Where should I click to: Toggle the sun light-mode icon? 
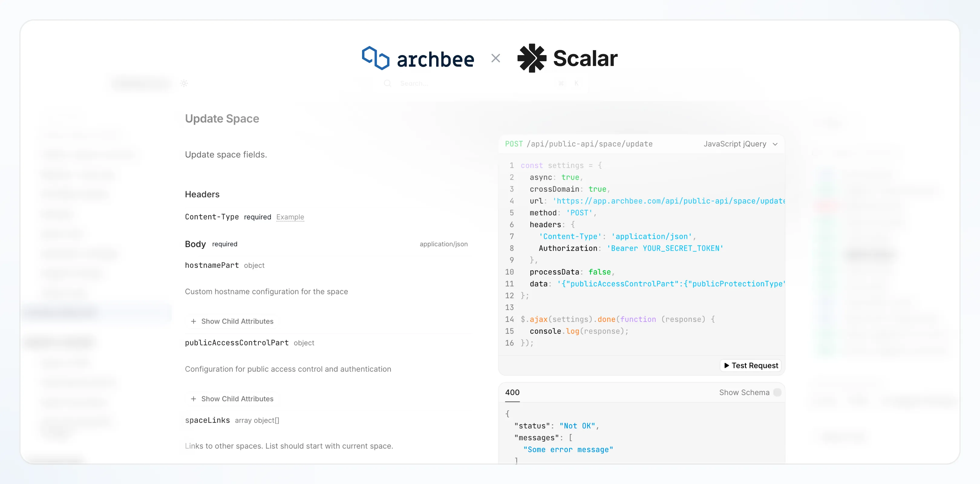(184, 83)
